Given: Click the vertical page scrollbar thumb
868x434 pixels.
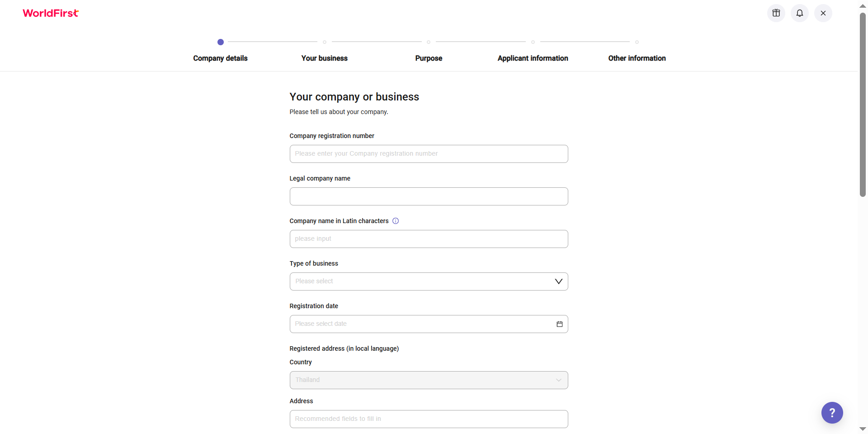Looking at the screenshot, I should point(863,104).
